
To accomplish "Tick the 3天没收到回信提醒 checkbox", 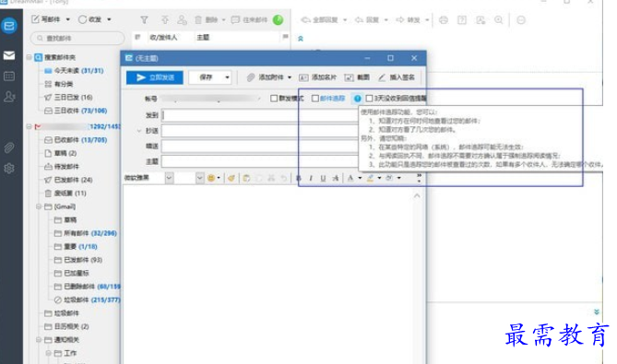I will coord(369,99).
